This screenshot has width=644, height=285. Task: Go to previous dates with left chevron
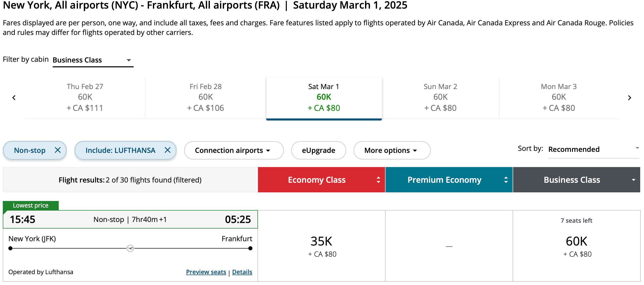click(14, 98)
